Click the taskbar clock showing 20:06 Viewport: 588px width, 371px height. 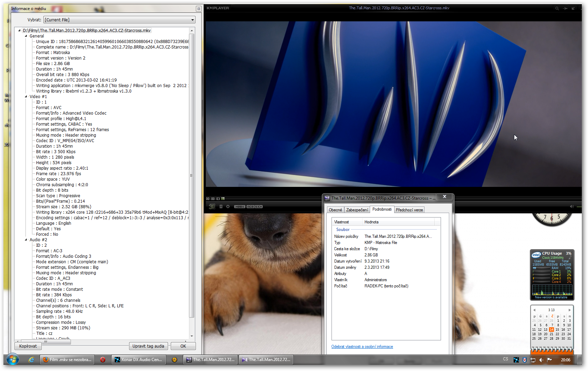[x=566, y=360]
